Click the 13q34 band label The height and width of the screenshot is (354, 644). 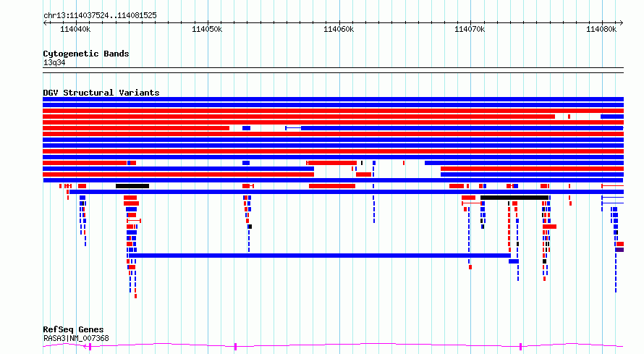point(54,63)
